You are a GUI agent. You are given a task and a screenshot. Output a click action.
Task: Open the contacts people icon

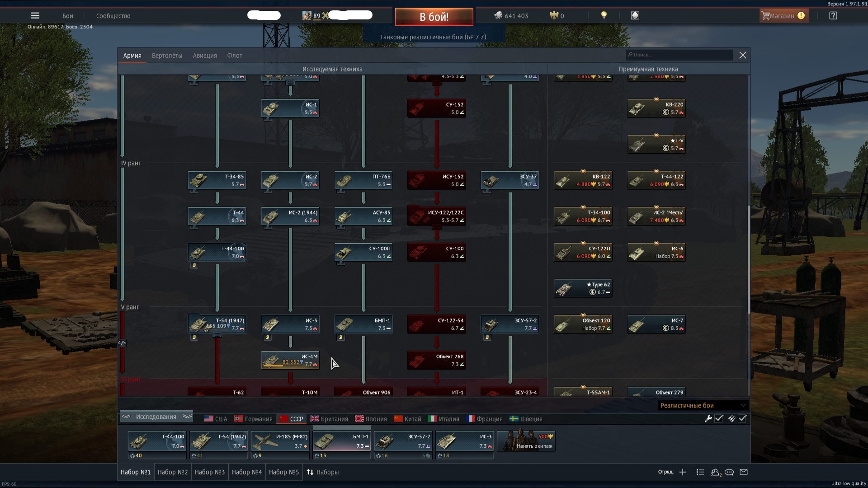pos(715,472)
